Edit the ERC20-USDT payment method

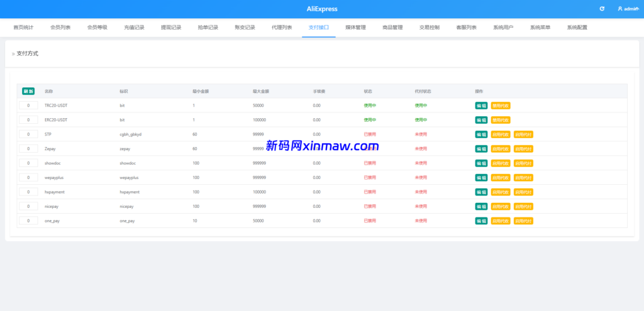point(481,120)
